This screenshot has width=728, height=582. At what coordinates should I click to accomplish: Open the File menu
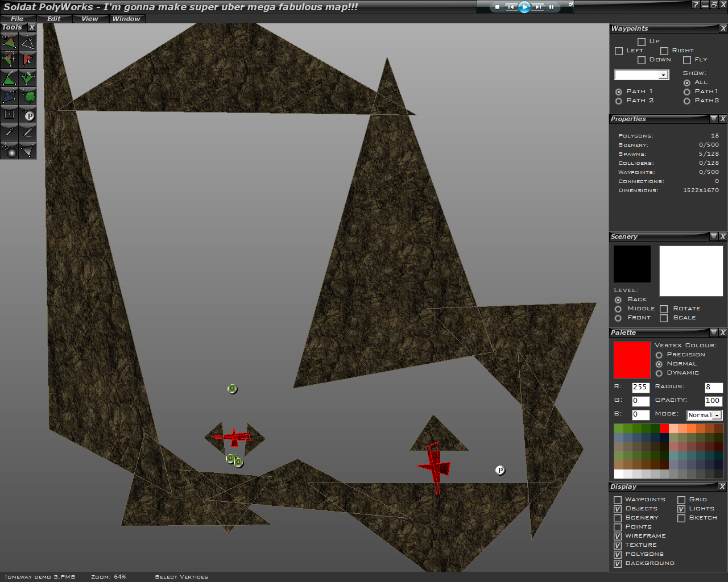[x=17, y=19]
